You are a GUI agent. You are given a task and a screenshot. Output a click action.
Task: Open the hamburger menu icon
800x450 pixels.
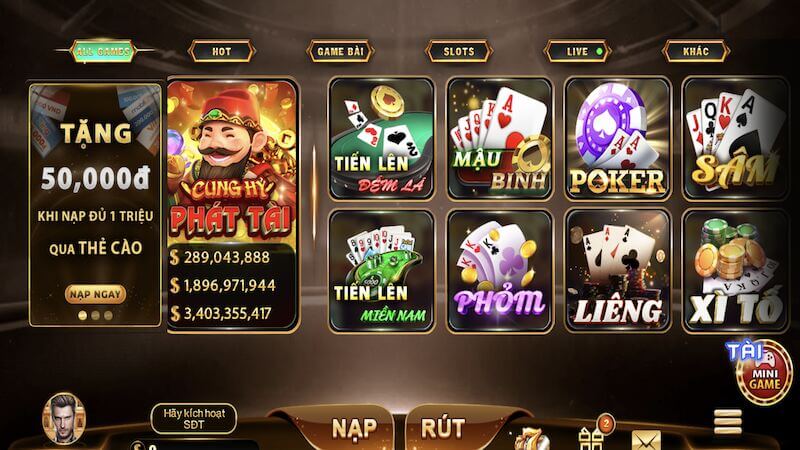tap(728, 421)
